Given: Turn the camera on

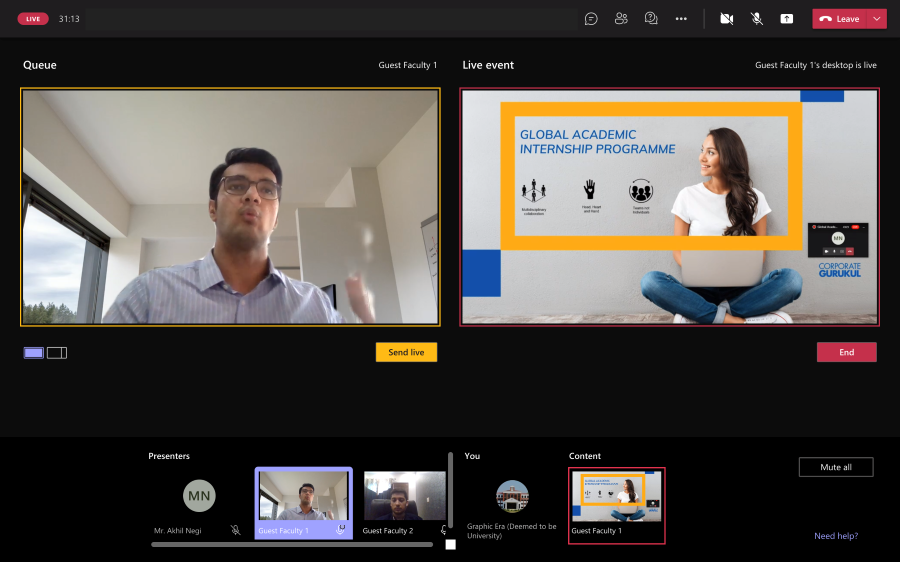Looking at the screenshot, I should pyautogui.click(x=727, y=19).
